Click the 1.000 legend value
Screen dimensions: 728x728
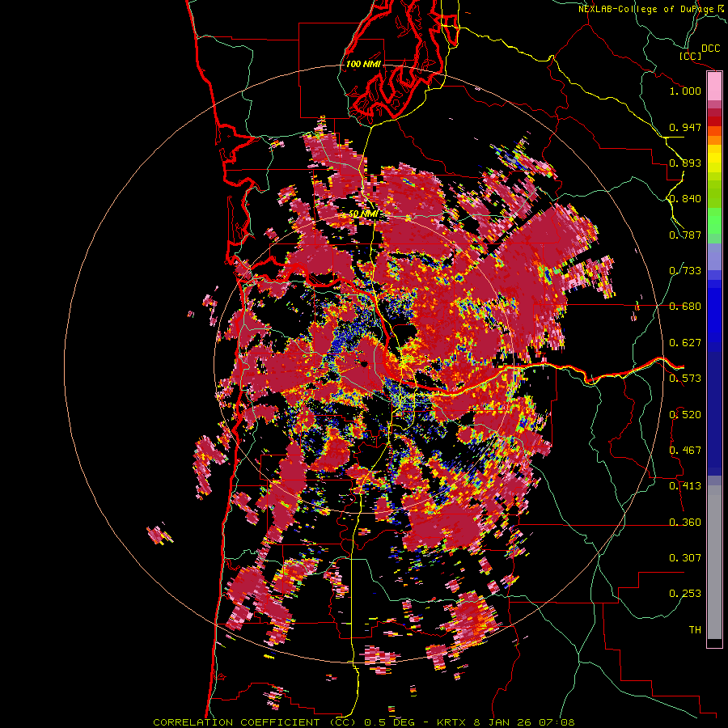click(685, 91)
